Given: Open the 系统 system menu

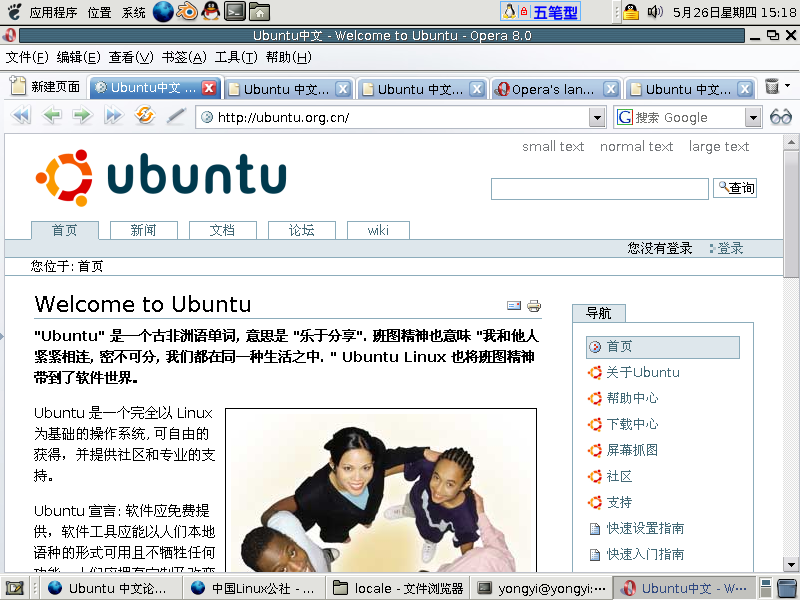Looking at the screenshot, I should pyautogui.click(x=134, y=12).
